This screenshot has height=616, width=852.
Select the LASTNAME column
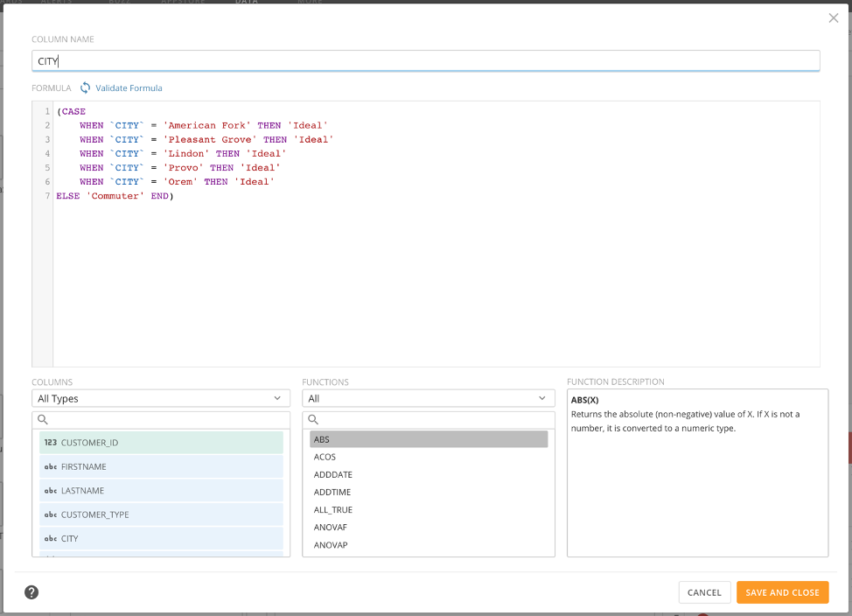[161, 490]
